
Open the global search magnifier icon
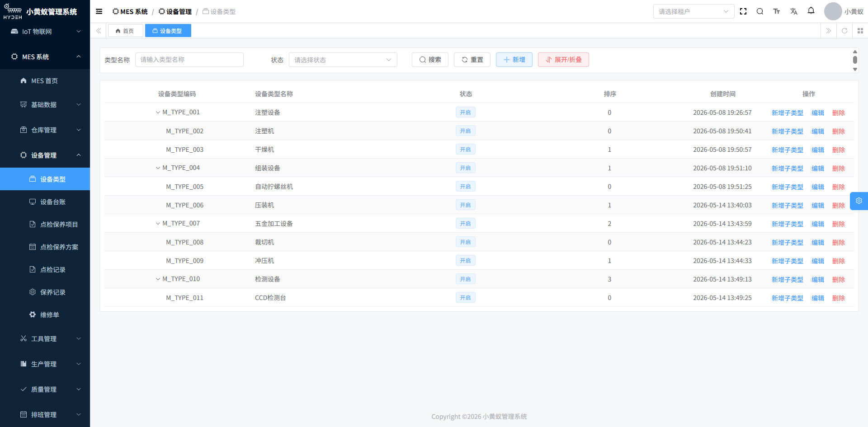click(760, 11)
